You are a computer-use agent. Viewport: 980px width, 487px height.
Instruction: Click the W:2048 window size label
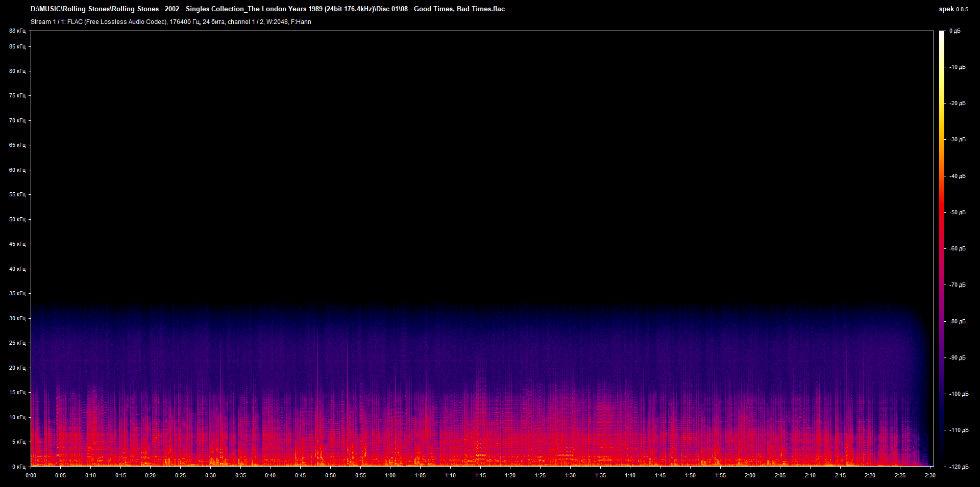pyautogui.click(x=276, y=22)
